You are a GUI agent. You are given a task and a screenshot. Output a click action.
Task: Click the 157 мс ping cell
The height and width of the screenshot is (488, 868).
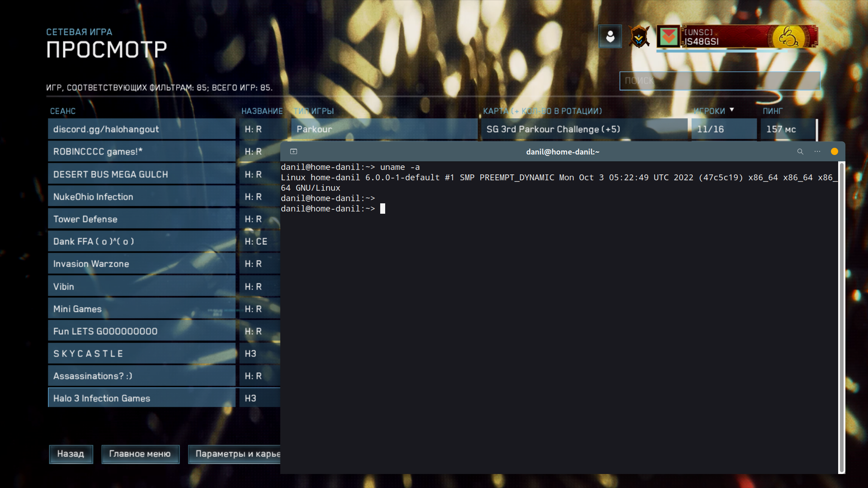[x=788, y=129]
